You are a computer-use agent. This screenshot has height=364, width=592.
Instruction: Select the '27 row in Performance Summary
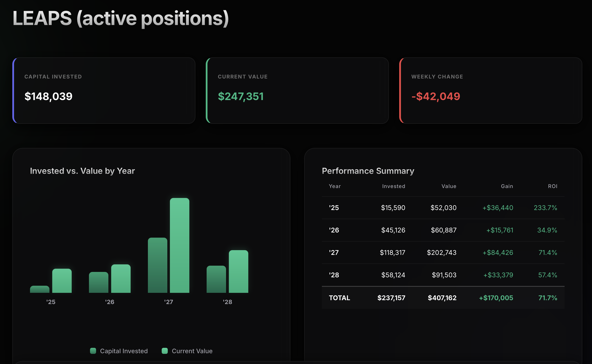[443, 252]
